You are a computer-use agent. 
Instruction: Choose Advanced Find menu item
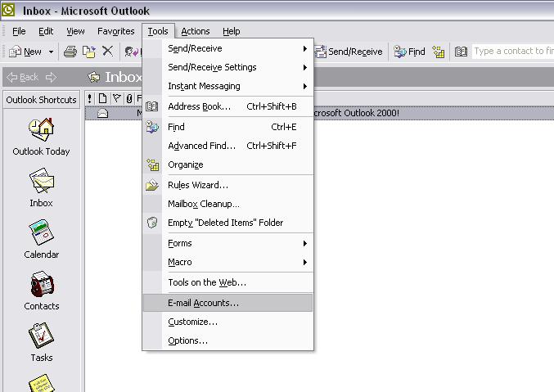[x=227, y=146]
